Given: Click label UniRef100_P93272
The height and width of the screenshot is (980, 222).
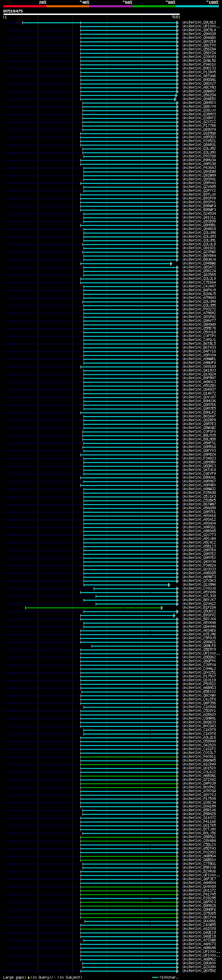Looking at the screenshot, I should pos(199,309).
